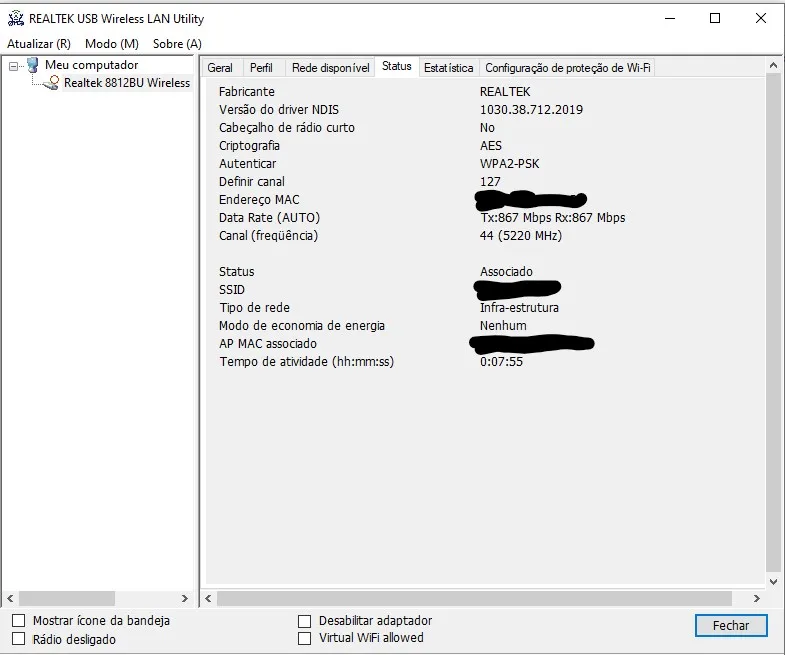Click the Associado status value

(x=506, y=272)
